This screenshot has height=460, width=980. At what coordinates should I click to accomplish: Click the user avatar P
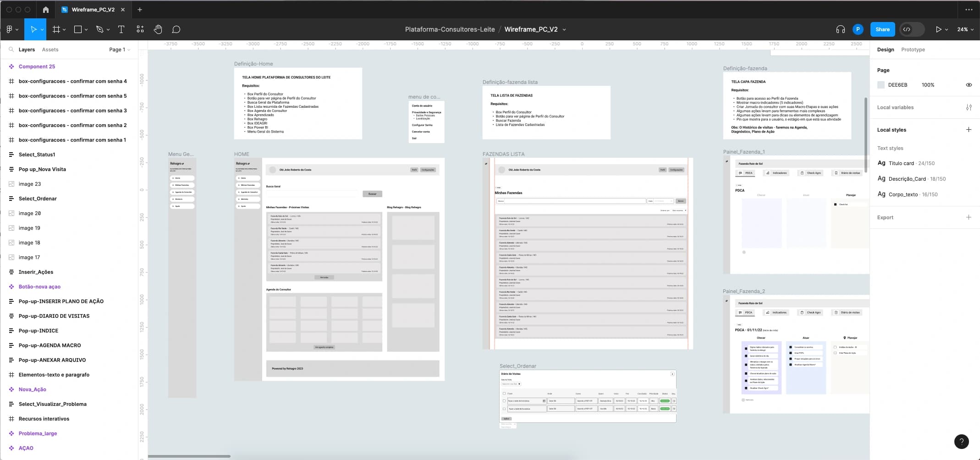pyautogui.click(x=858, y=29)
